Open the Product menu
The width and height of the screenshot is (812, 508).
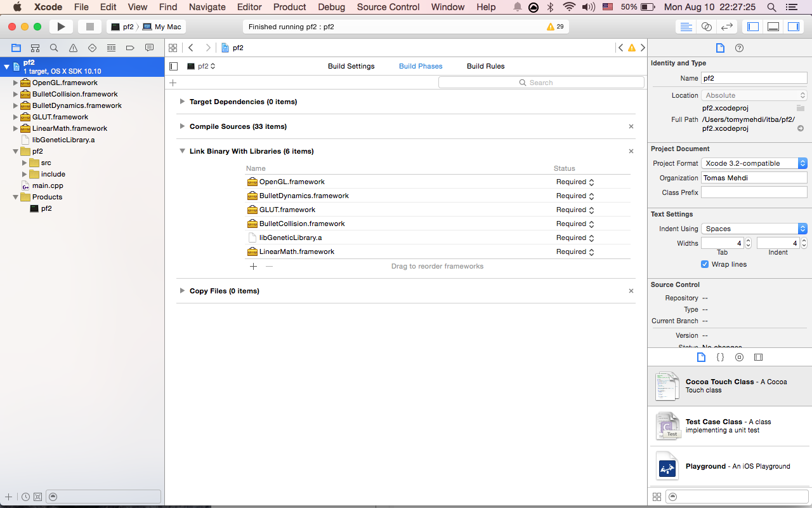tap(290, 7)
